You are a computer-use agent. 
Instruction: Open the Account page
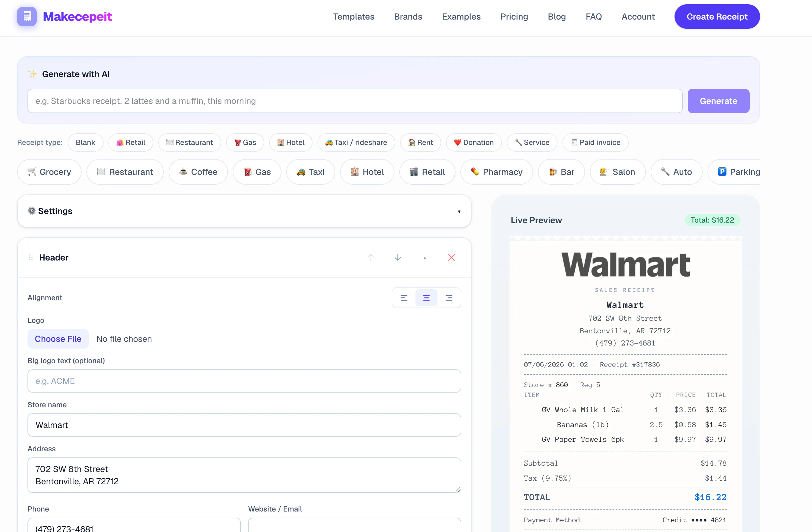pyautogui.click(x=638, y=17)
